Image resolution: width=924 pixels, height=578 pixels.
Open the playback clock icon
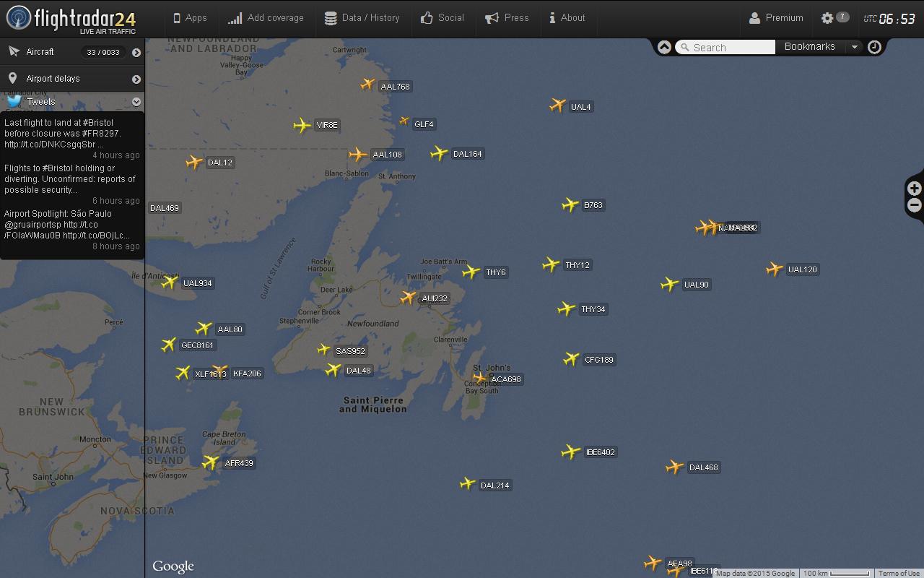tap(874, 47)
